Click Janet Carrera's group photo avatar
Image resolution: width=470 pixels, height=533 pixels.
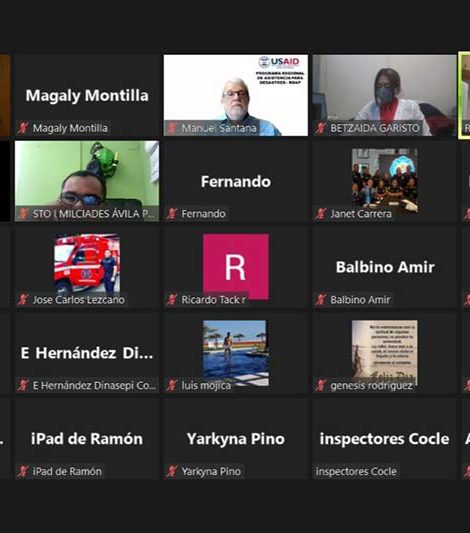385,180
